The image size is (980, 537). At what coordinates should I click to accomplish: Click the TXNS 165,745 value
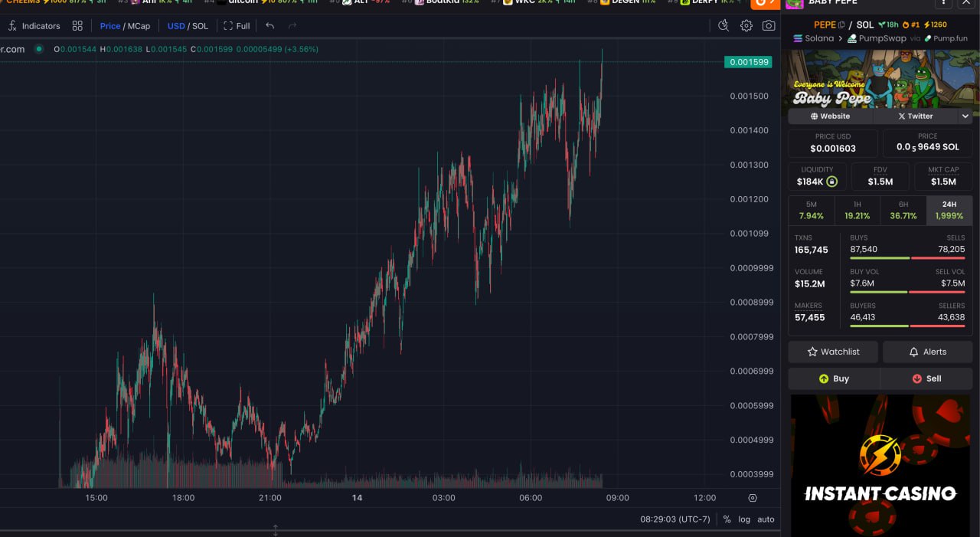[812, 250]
